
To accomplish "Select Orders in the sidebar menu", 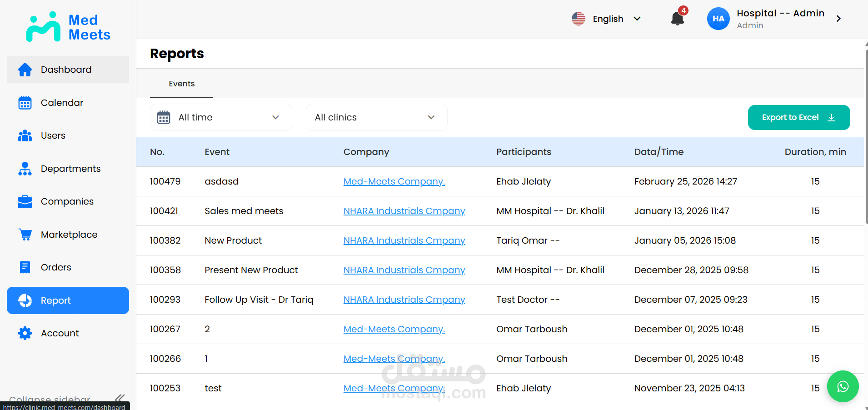I will tap(56, 267).
